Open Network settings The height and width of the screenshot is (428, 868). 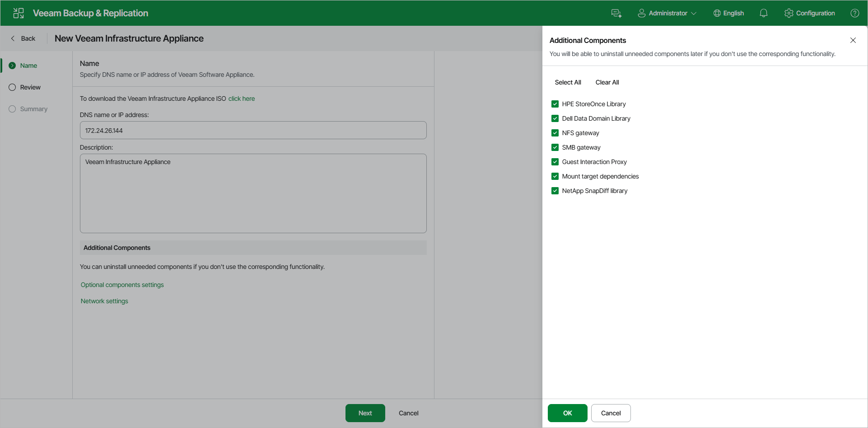point(104,301)
